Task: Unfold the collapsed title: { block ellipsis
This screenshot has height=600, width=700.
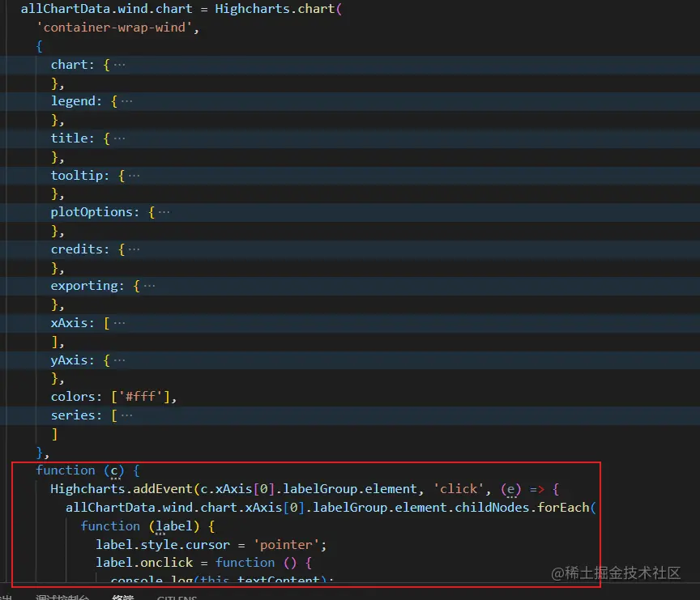Action: point(119,138)
